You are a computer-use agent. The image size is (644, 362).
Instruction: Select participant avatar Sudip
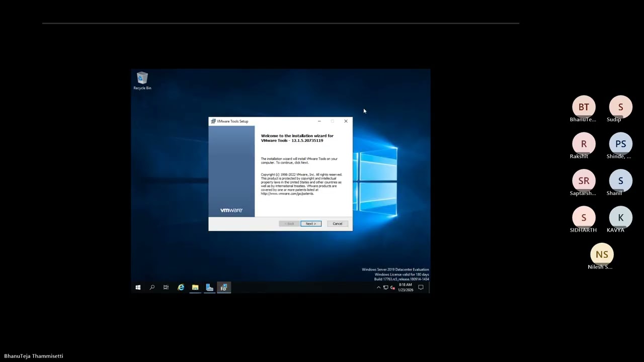coord(620,107)
